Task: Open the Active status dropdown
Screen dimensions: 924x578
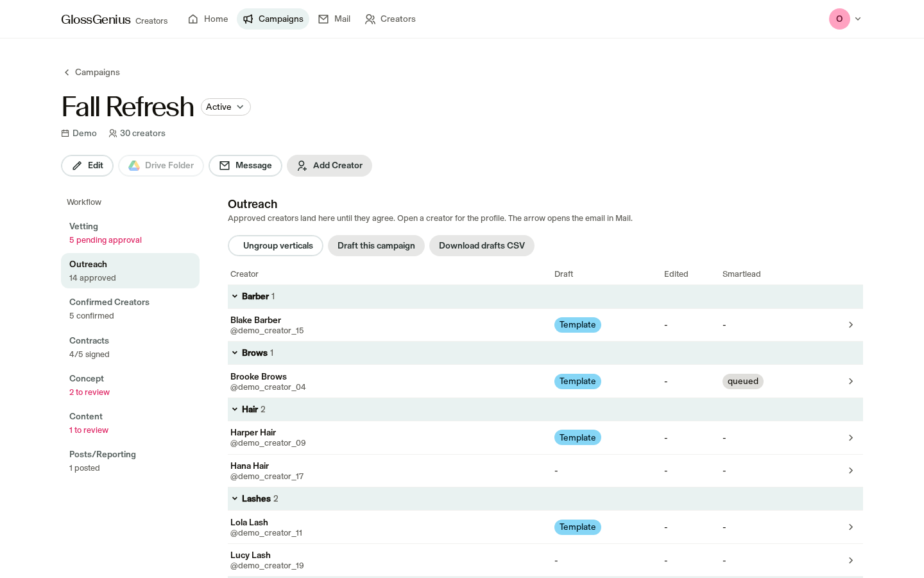Action: point(226,107)
